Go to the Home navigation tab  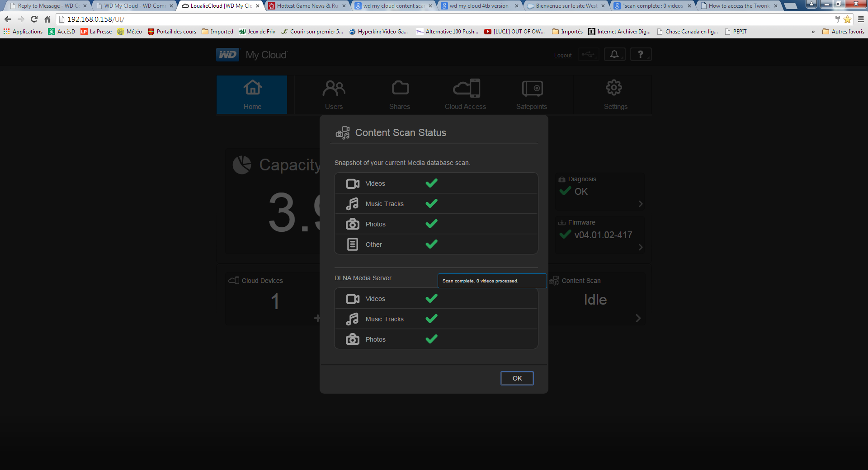(x=252, y=95)
